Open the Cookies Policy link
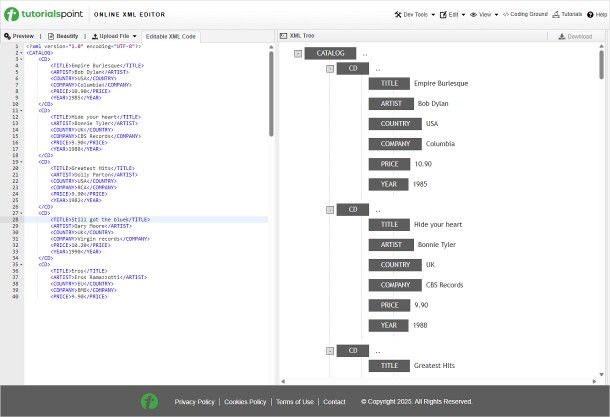This screenshot has height=417, width=610. click(x=245, y=402)
